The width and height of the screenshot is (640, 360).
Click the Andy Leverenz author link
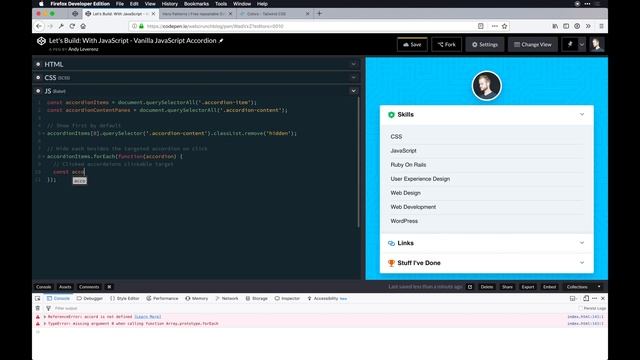pyautogui.click(x=83, y=49)
